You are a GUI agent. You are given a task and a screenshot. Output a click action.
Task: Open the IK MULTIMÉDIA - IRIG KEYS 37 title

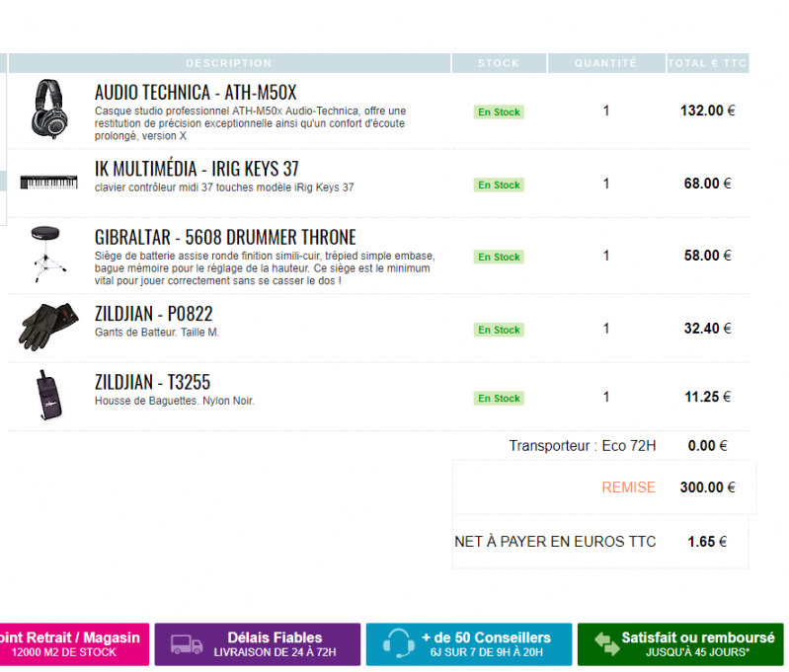coord(196,169)
